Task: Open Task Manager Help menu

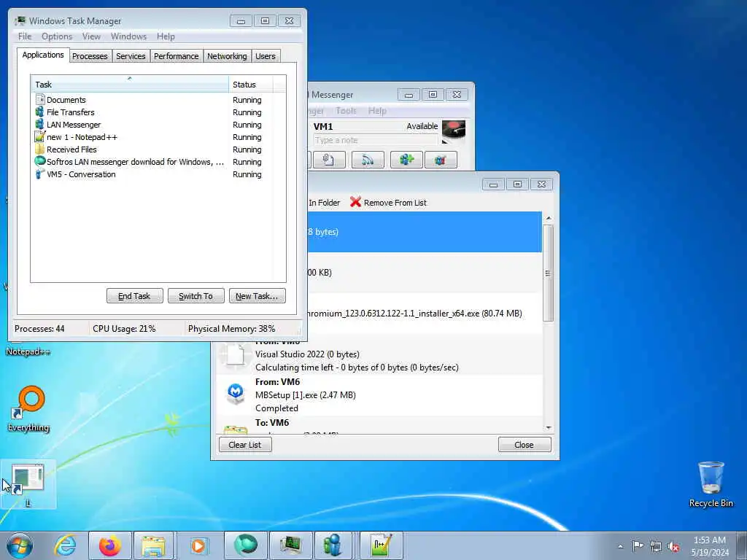Action: [x=166, y=36]
